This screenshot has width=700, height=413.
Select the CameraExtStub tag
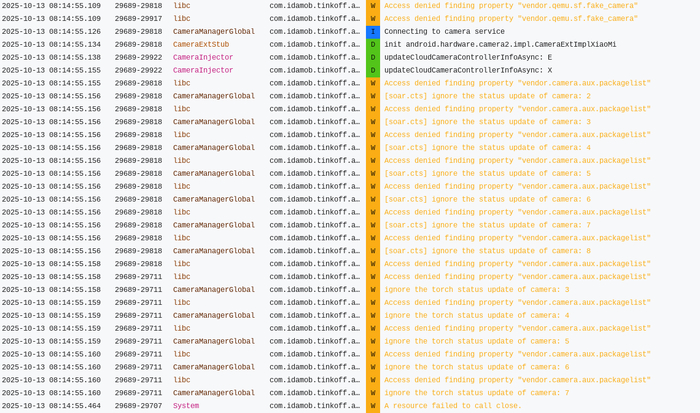(x=200, y=44)
